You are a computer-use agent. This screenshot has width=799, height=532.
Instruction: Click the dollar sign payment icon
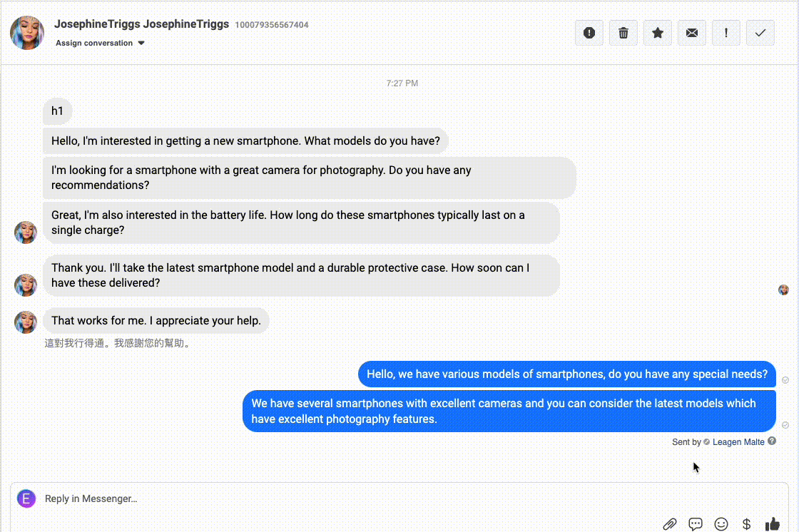[746, 524]
